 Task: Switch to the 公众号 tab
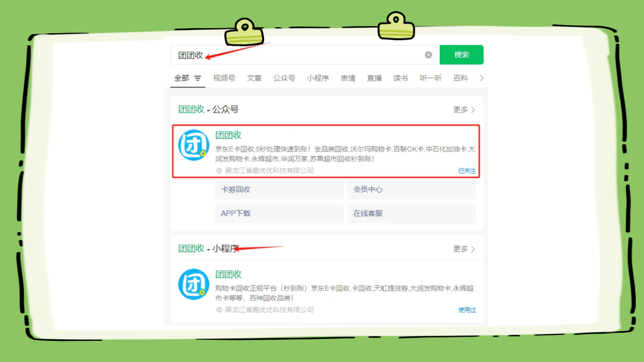pyautogui.click(x=284, y=78)
